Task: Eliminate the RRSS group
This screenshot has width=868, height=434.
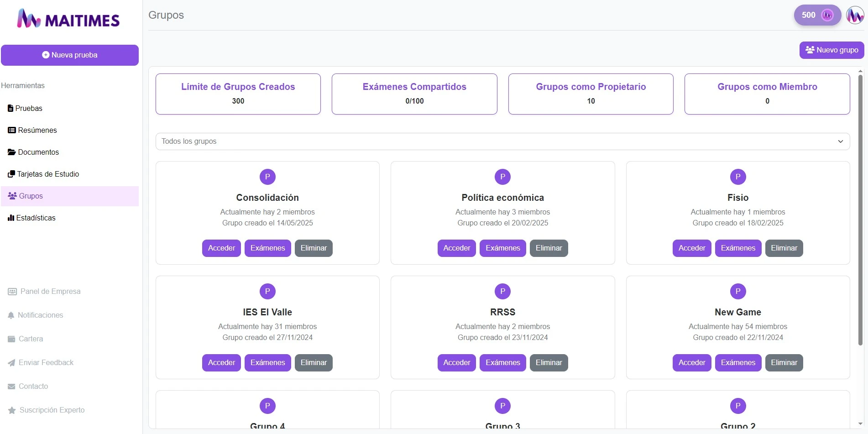Action: [549, 362]
